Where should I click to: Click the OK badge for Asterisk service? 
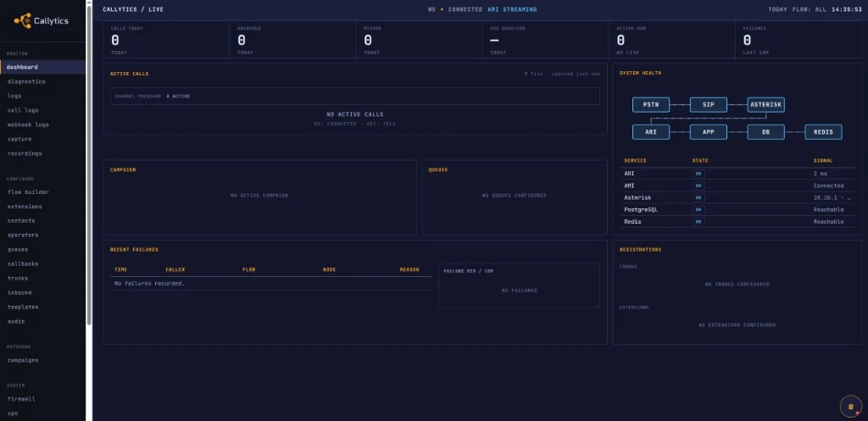[x=698, y=197]
